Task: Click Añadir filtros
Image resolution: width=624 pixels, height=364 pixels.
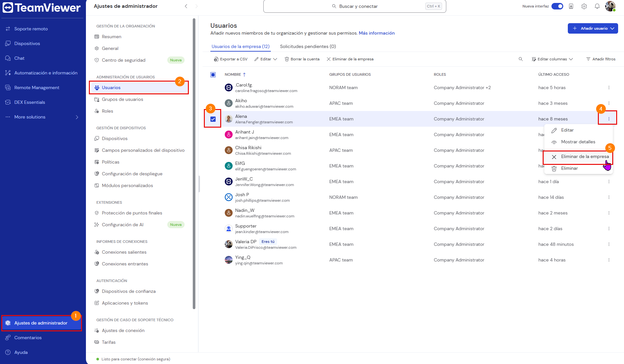Action: click(601, 59)
